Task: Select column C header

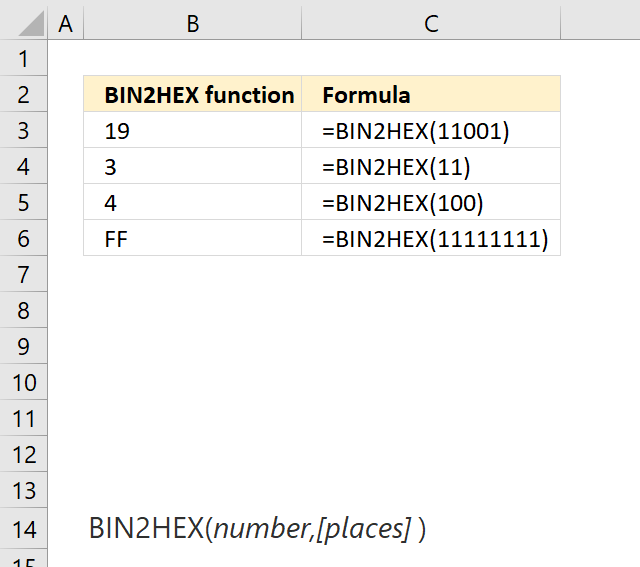Action: pyautogui.click(x=431, y=23)
